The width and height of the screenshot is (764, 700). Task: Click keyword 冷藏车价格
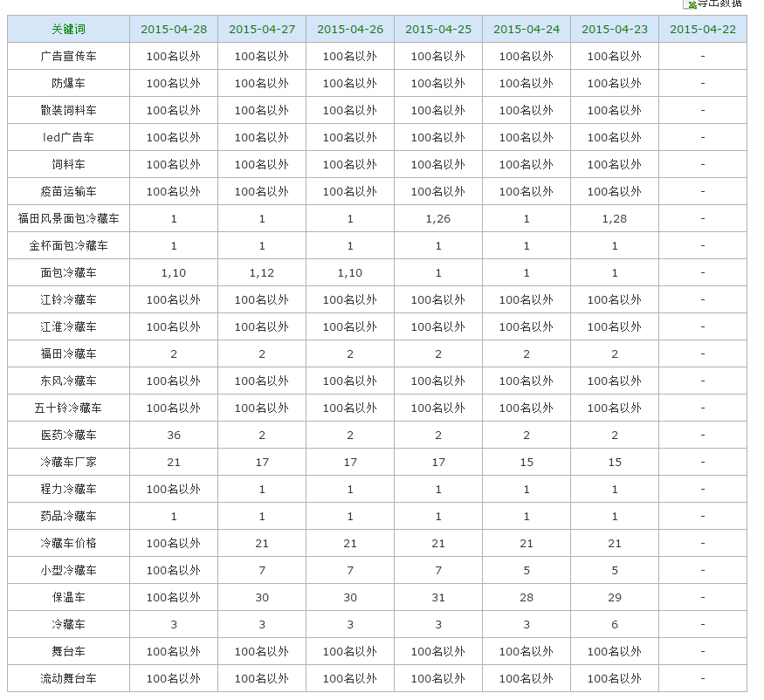pyautogui.click(x=69, y=543)
